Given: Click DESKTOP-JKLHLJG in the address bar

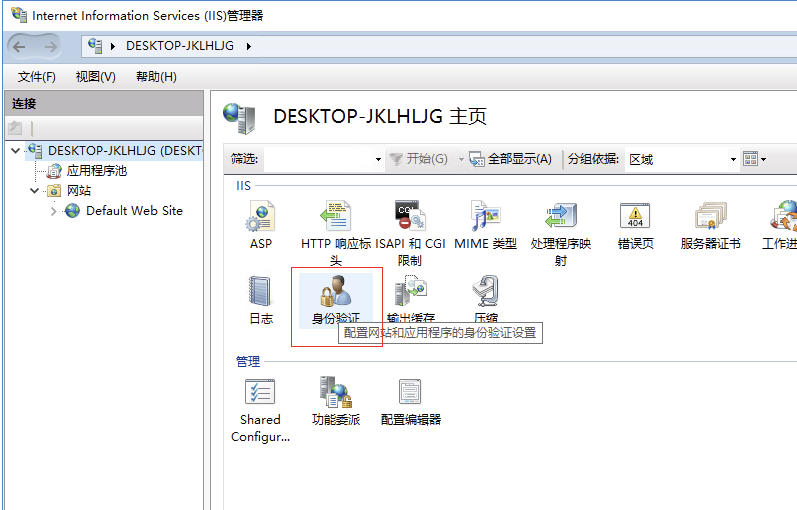Looking at the screenshot, I should click(180, 46).
